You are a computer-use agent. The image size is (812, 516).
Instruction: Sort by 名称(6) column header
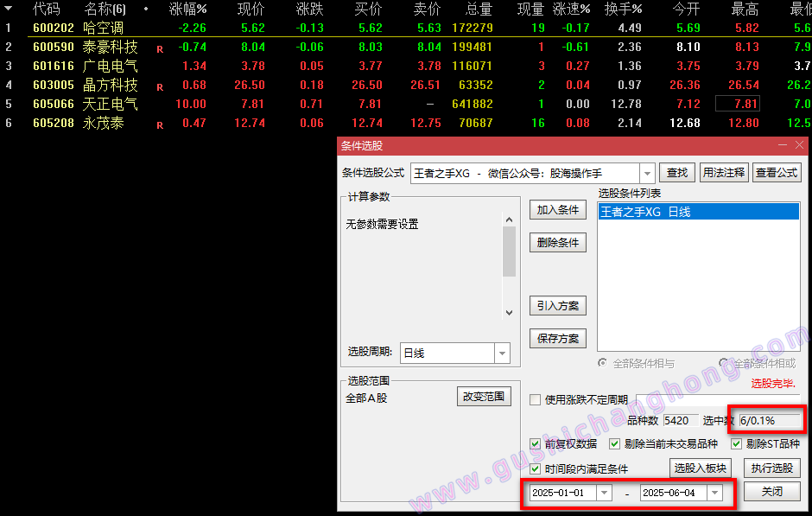[105, 9]
